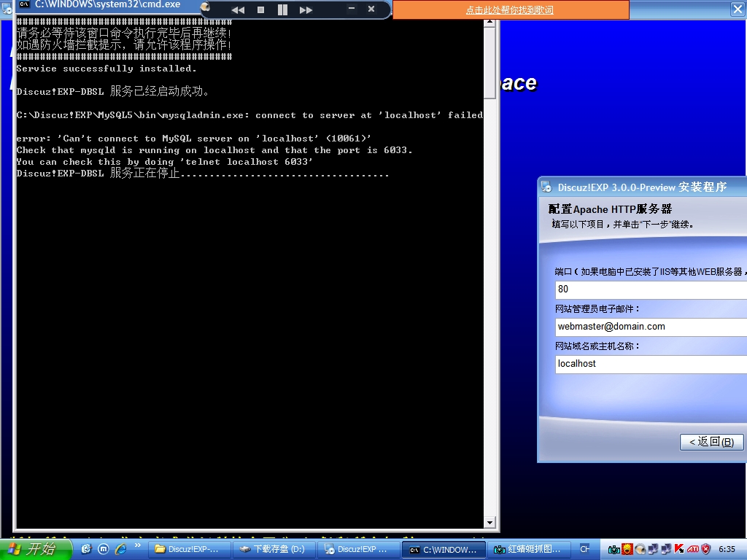Click the rewind button on media bar
Image resolution: width=747 pixels, height=560 pixels.
point(238,9)
